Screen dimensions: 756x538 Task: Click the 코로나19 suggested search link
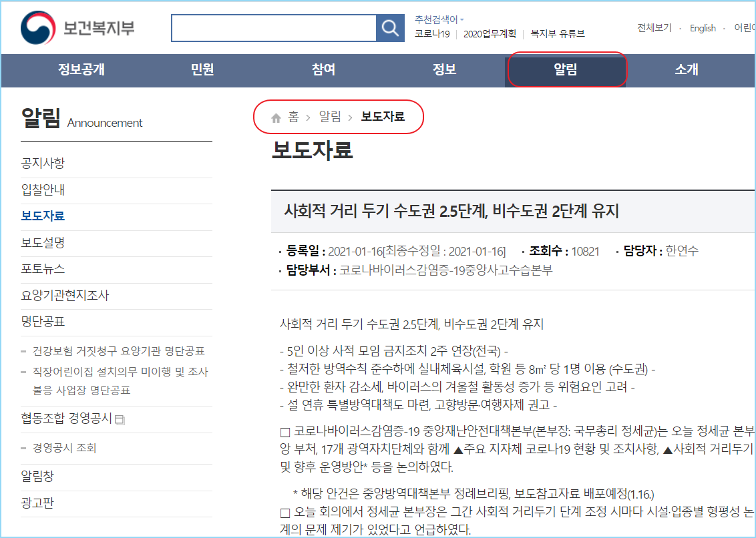tap(433, 34)
